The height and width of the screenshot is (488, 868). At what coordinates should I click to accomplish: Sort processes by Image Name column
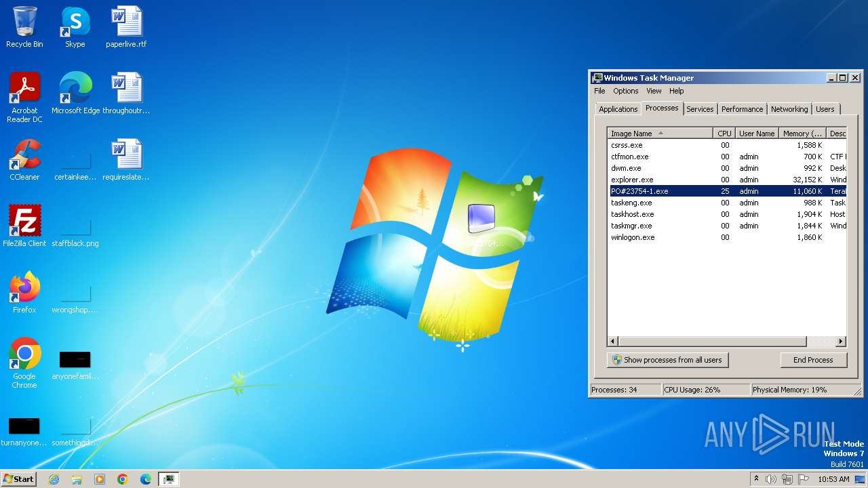pos(660,134)
